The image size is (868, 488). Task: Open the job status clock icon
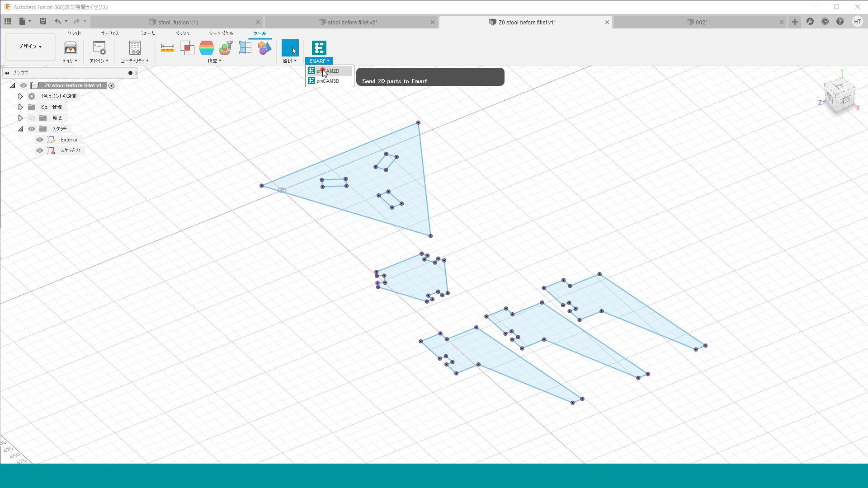coord(825,21)
